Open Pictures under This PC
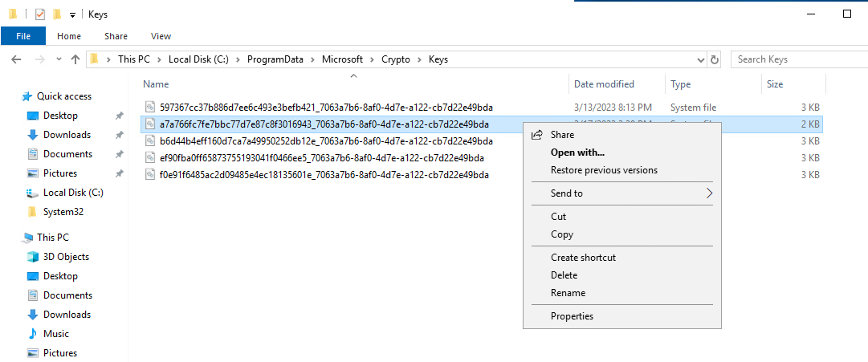The image size is (868, 362). tap(59, 352)
